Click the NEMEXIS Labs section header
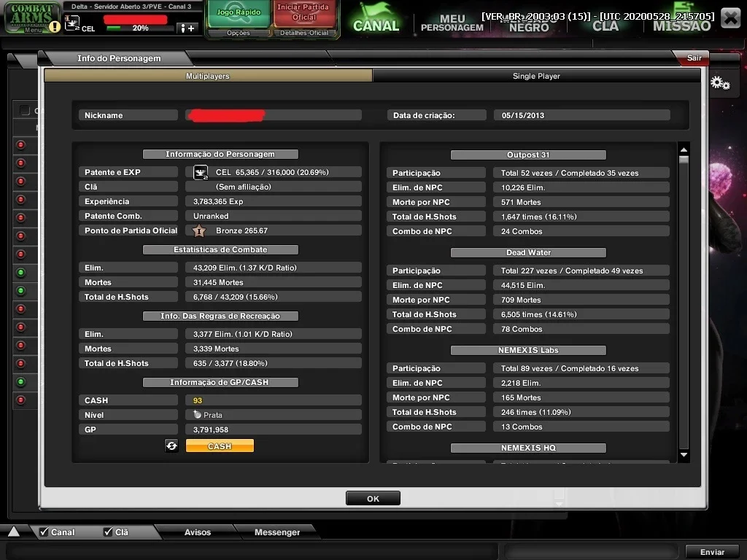Image resolution: width=747 pixels, height=560 pixels. point(528,350)
